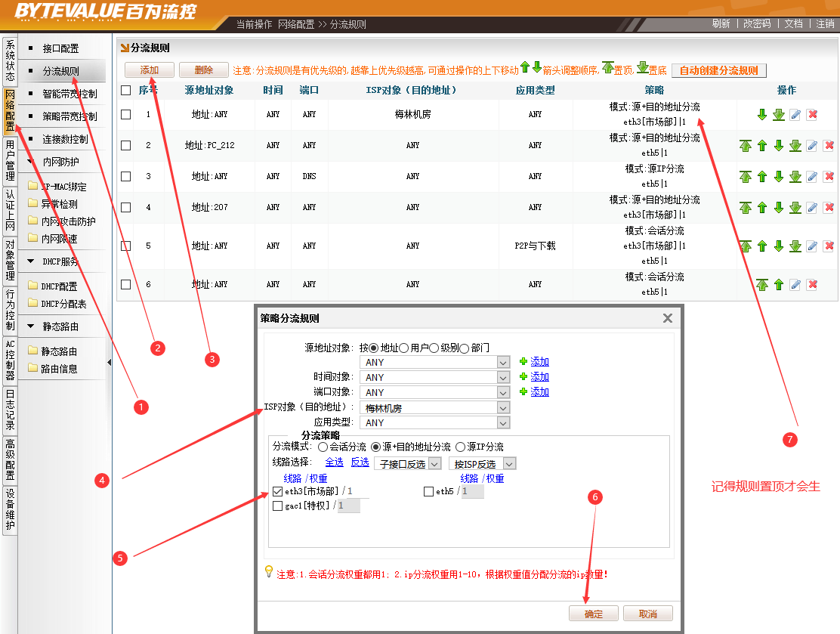Screen dimensions: 840x634
Task: Open 智能带宽控制 in the sidebar menu
Action: [x=69, y=94]
